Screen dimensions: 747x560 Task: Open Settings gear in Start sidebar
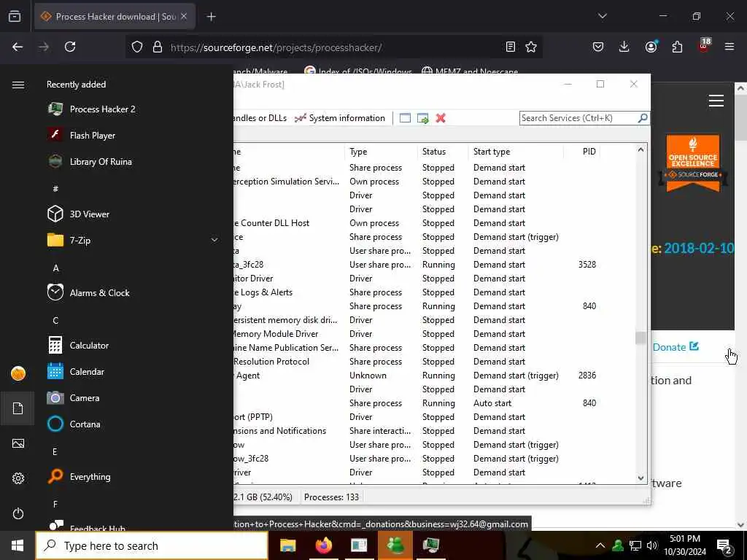tap(18, 478)
